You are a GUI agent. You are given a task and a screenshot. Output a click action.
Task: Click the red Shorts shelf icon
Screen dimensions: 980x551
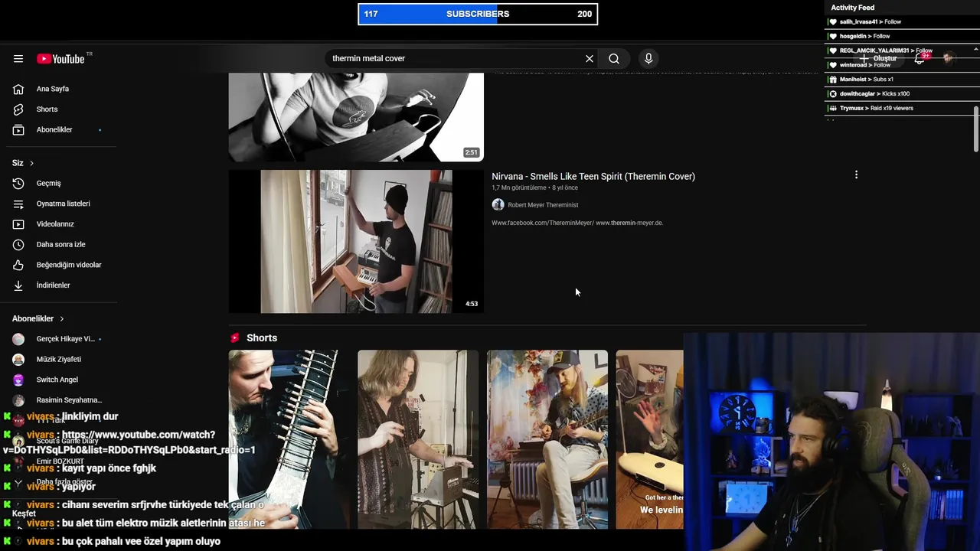coord(235,337)
